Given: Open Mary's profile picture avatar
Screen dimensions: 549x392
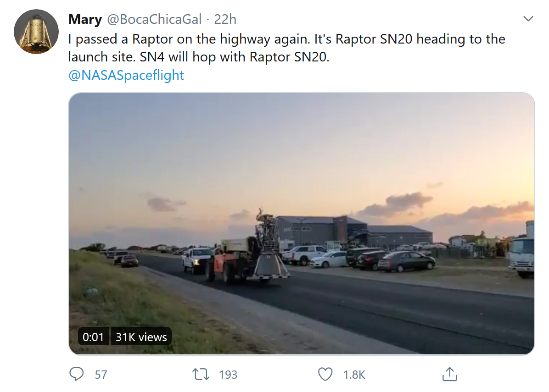Looking at the screenshot, I should pyautogui.click(x=36, y=31).
